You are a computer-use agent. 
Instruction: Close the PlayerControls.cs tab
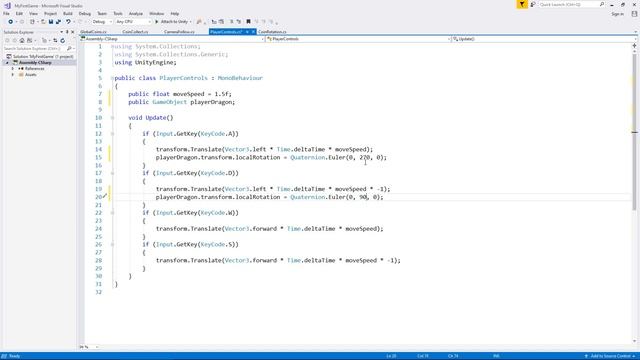click(x=253, y=31)
